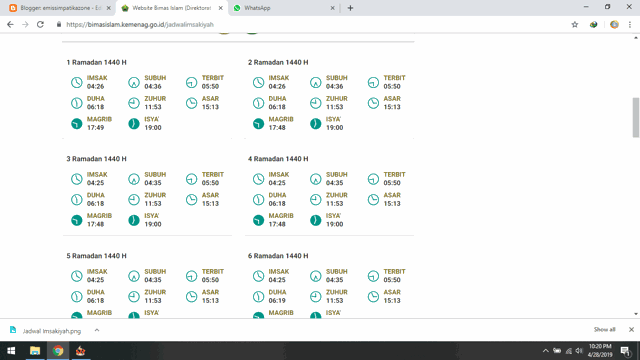Click the 2 Ramadan 1440 H heading
This screenshot has width=640, height=360.
pos(278,62)
